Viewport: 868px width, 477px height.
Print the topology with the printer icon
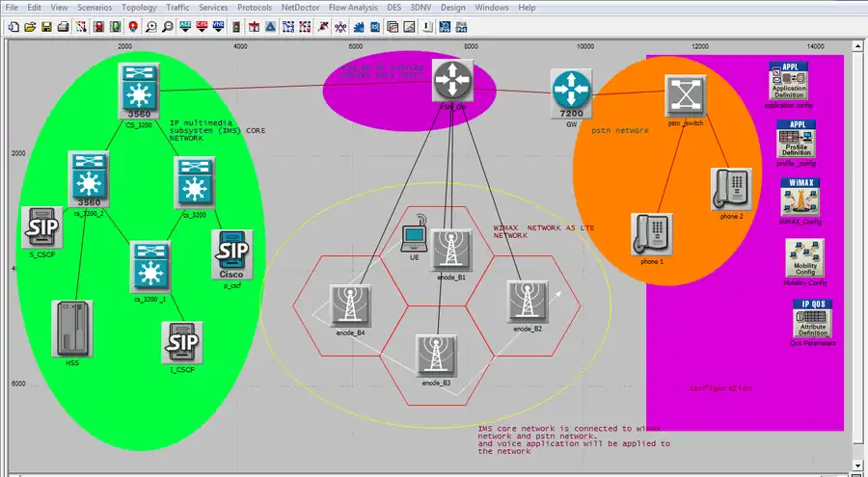point(63,27)
